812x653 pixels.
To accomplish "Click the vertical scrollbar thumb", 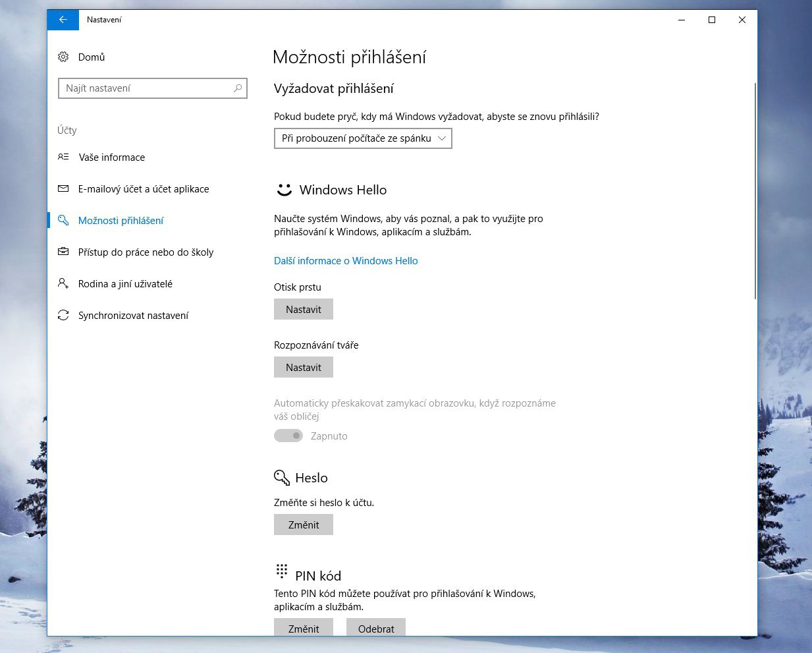I will point(755,191).
